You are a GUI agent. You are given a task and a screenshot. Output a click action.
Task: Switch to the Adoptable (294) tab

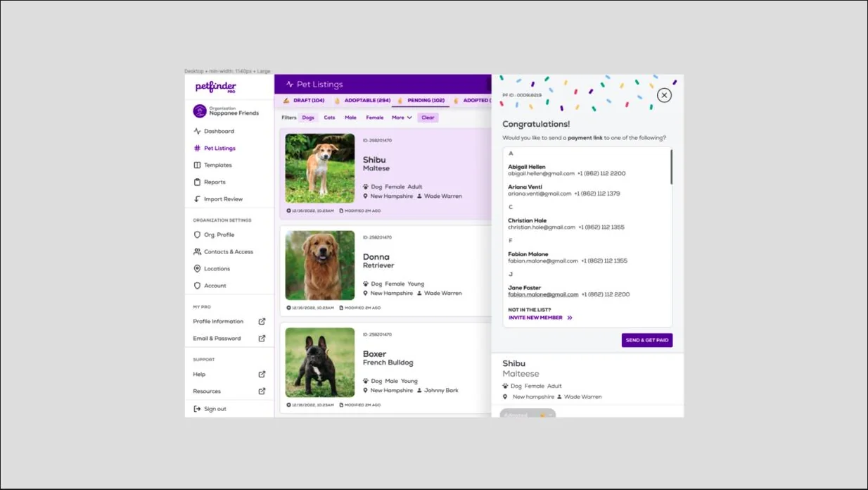(362, 101)
